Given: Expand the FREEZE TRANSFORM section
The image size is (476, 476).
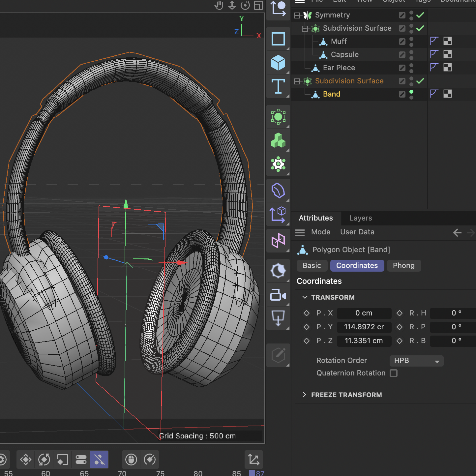Looking at the screenshot, I should (304, 395).
